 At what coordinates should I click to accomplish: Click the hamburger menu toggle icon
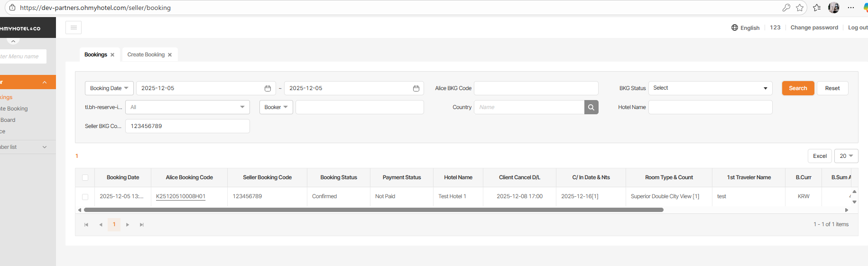[x=74, y=28]
